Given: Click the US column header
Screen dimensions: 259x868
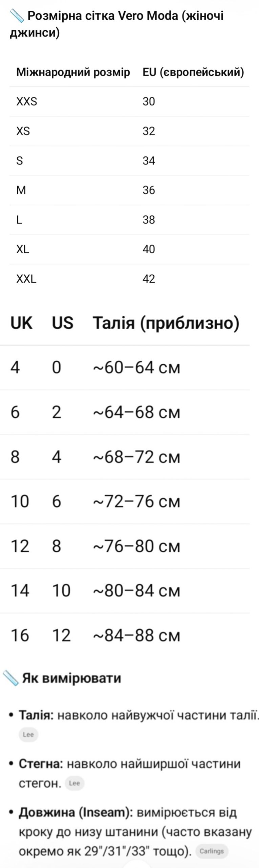Looking at the screenshot, I should [63, 323].
